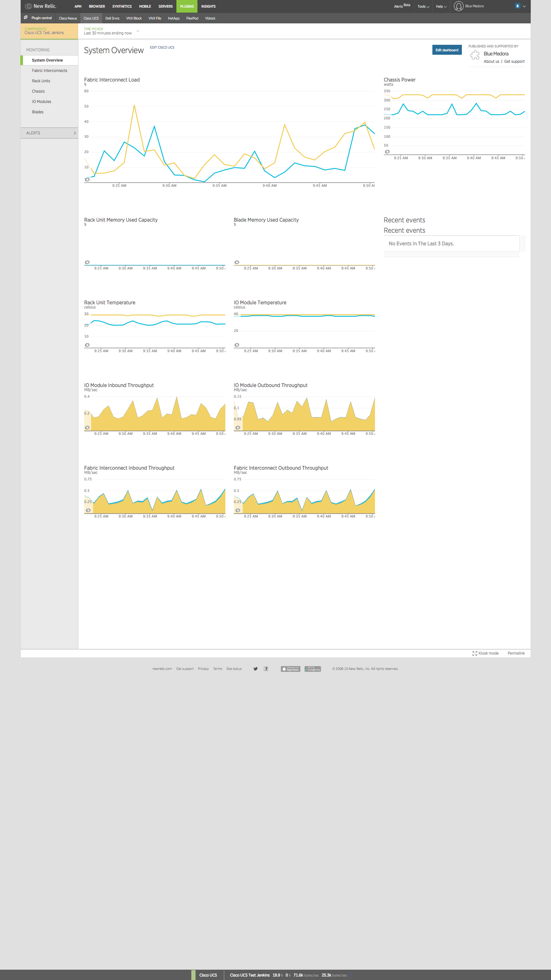Image resolution: width=551 pixels, height=980 pixels.
Task: Open the Help dropdown menu
Action: pos(441,7)
